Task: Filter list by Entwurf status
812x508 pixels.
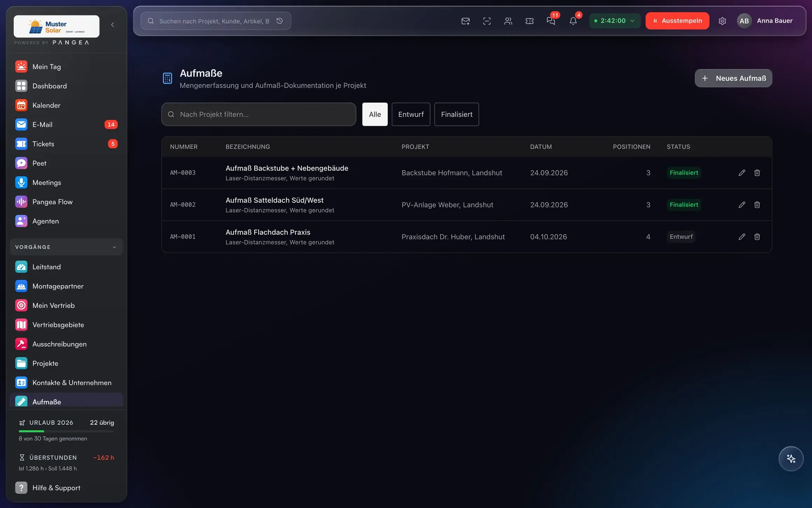Action: tap(411, 114)
